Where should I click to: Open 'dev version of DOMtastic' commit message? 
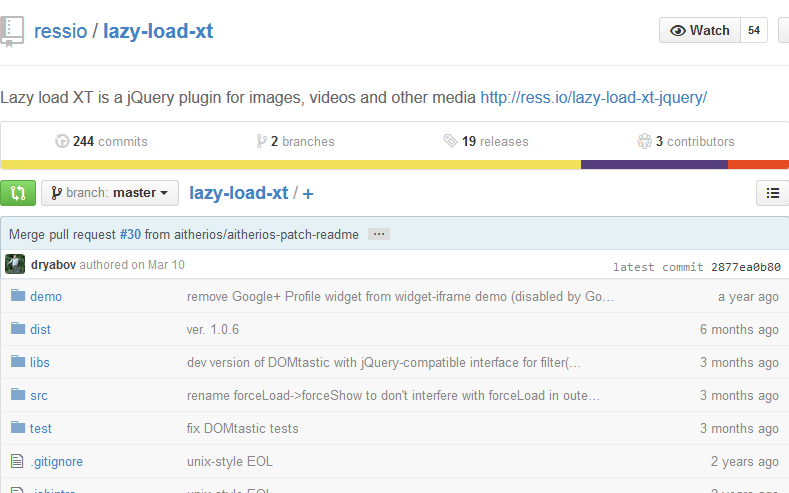pyautogui.click(x=384, y=362)
